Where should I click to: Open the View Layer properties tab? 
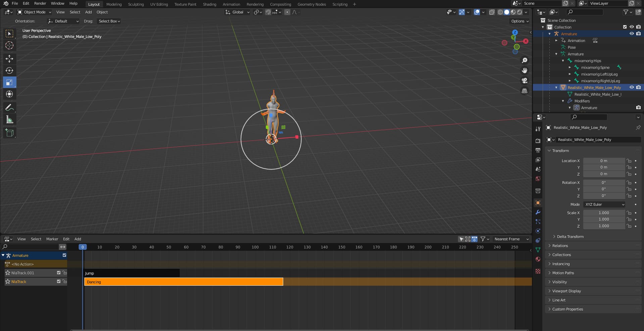[x=538, y=160]
